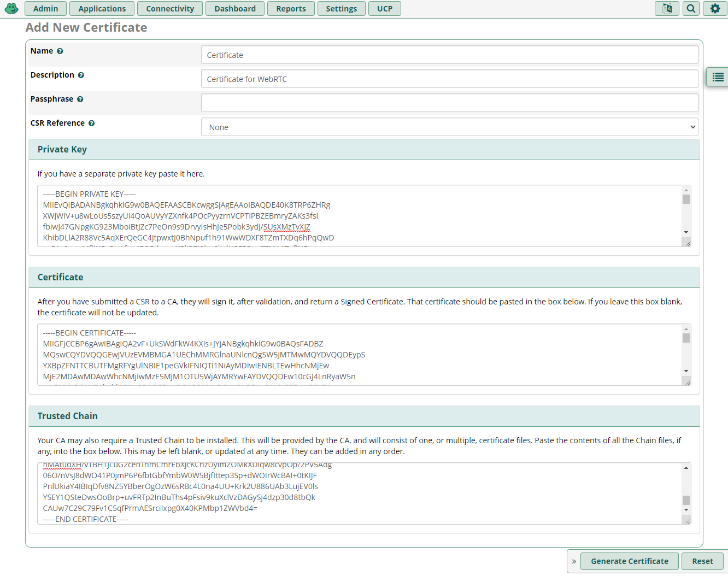Click inside the Passphrase input field

[x=449, y=103]
